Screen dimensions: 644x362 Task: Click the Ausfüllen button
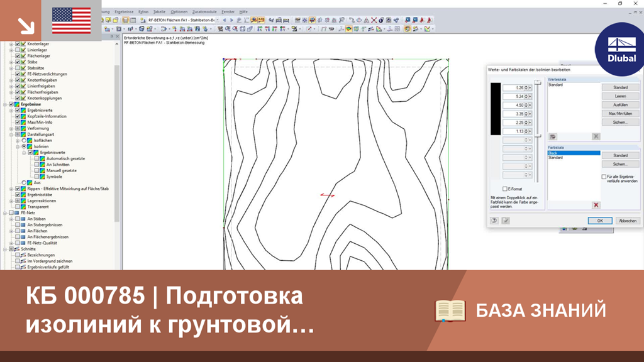pyautogui.click(x=620, y=105)
